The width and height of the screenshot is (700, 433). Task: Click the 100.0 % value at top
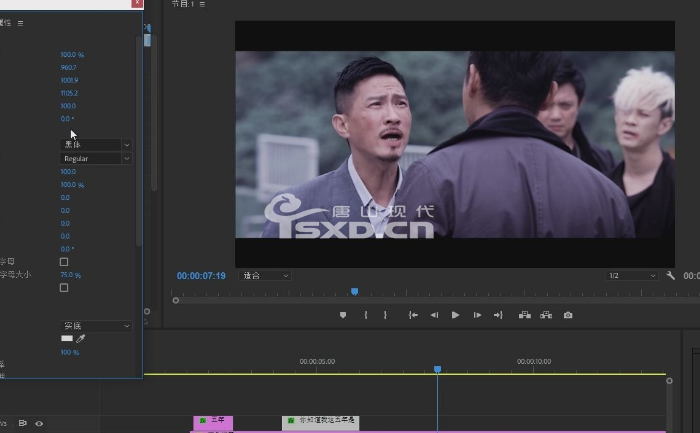pos(72,54)
